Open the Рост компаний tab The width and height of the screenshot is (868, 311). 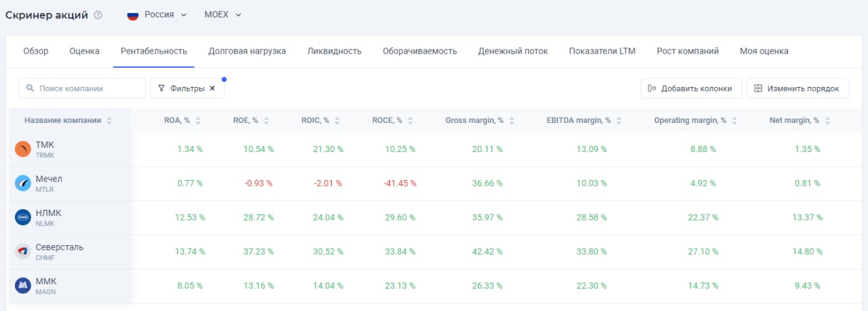click(688, 51)
